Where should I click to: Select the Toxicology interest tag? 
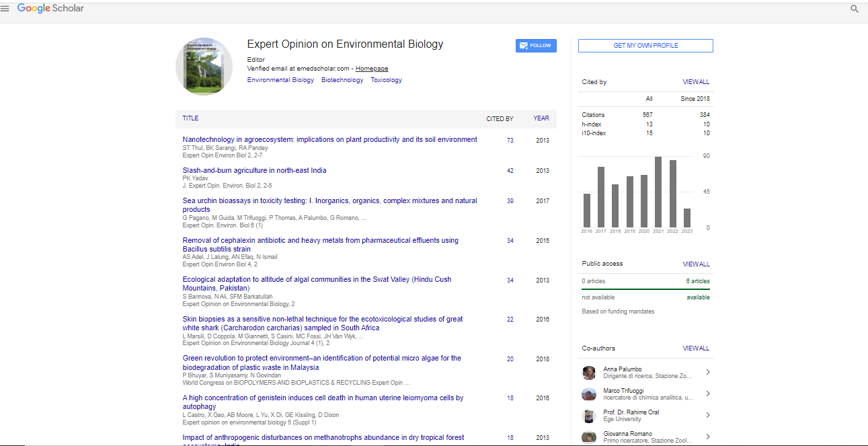coord(387,80)
